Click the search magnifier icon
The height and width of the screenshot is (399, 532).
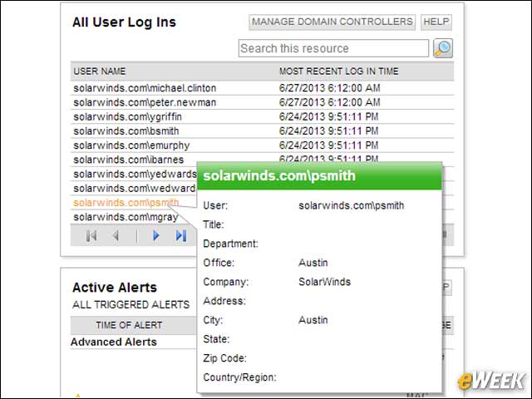tap(443, 48)
